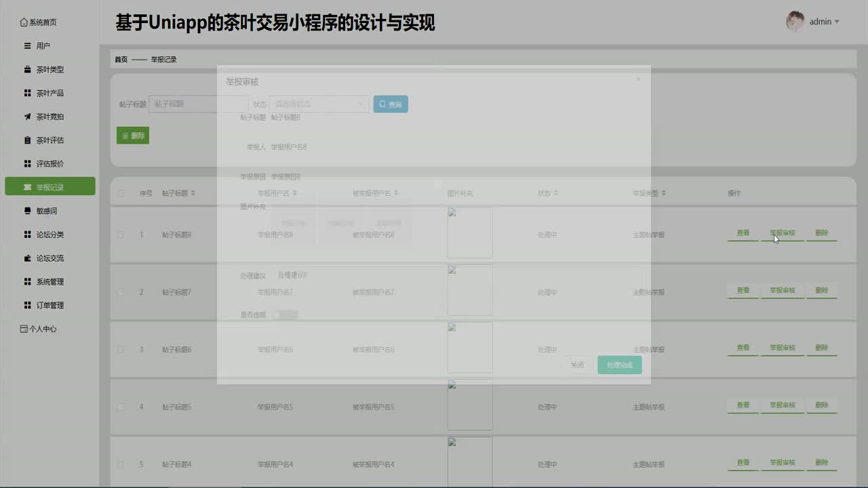Delete the row 帖子标题5
The image size is (868, 488).
(822, 405)
